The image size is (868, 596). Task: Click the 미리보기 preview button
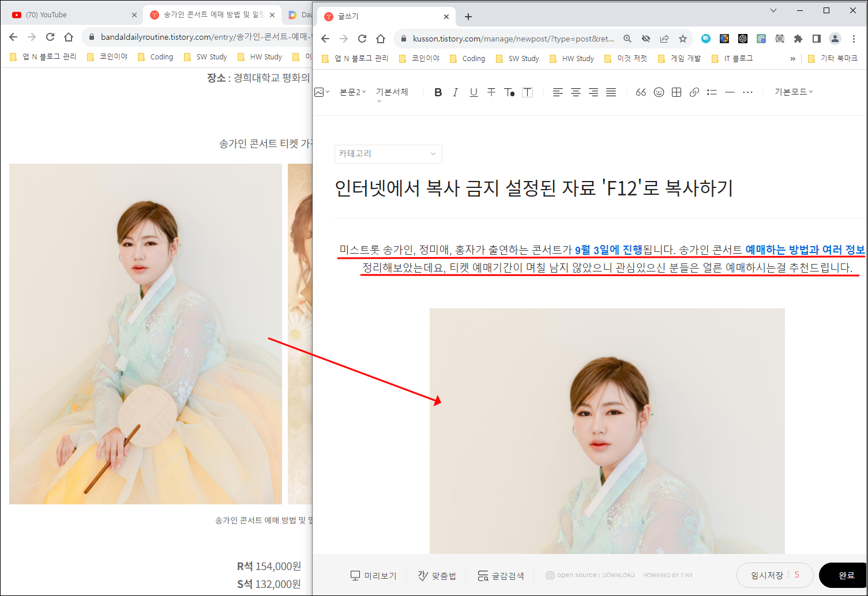tap(374, 575)
